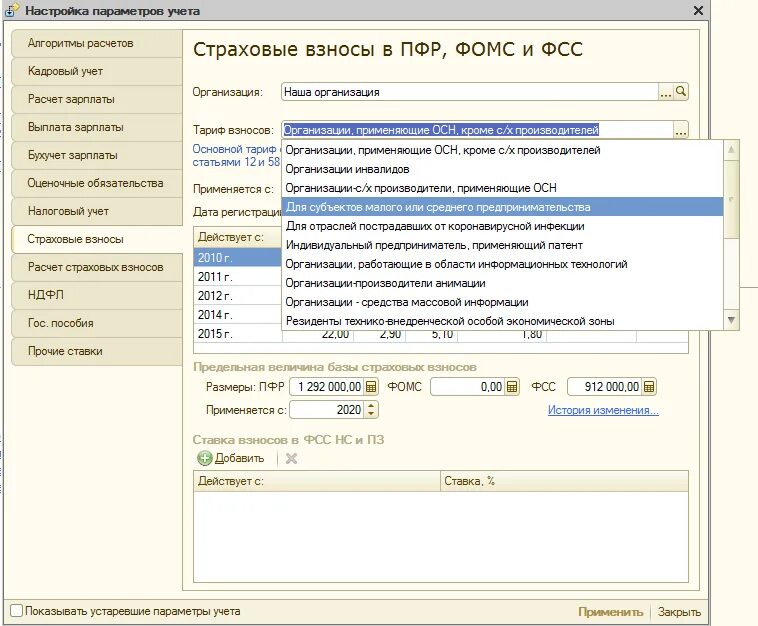Click ellipsis button in Организация field

666,91
